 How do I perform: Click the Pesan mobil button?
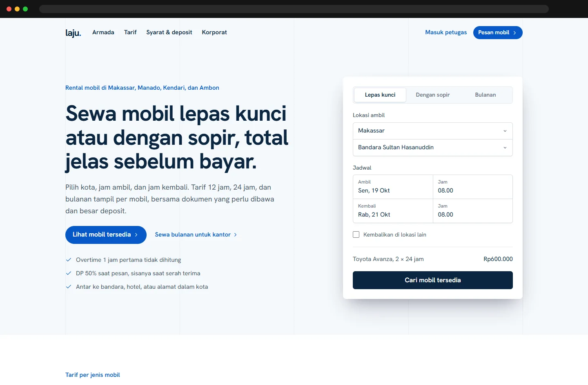498,33
